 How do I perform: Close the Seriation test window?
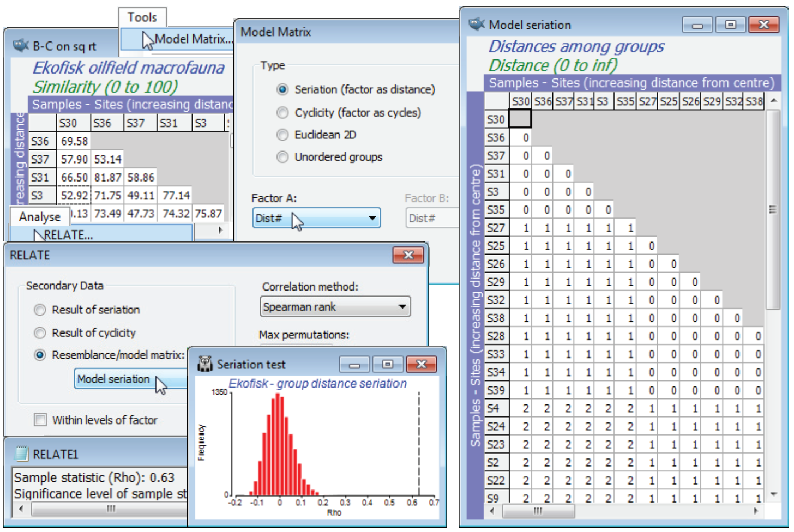tap(421, 365)
